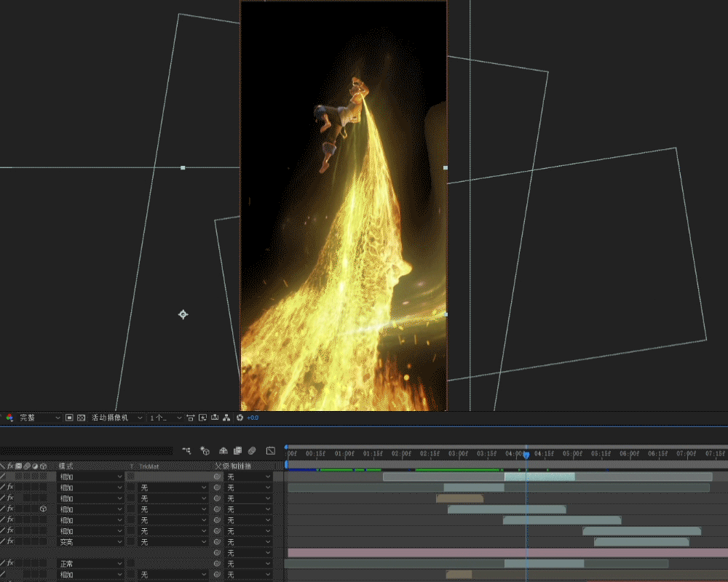Click the +0.0 exposure value
The image size is (728, 582).
click(253, 418)
